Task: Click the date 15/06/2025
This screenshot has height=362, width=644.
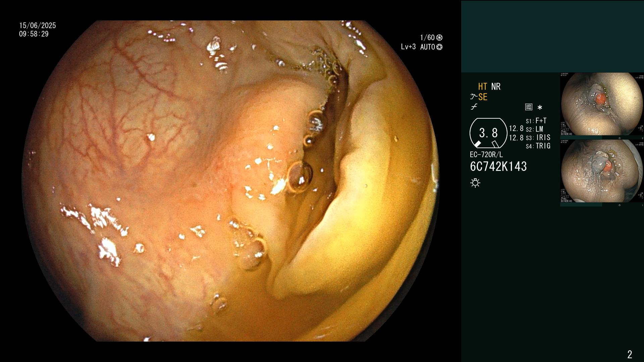Action: (x=38, y=25)
